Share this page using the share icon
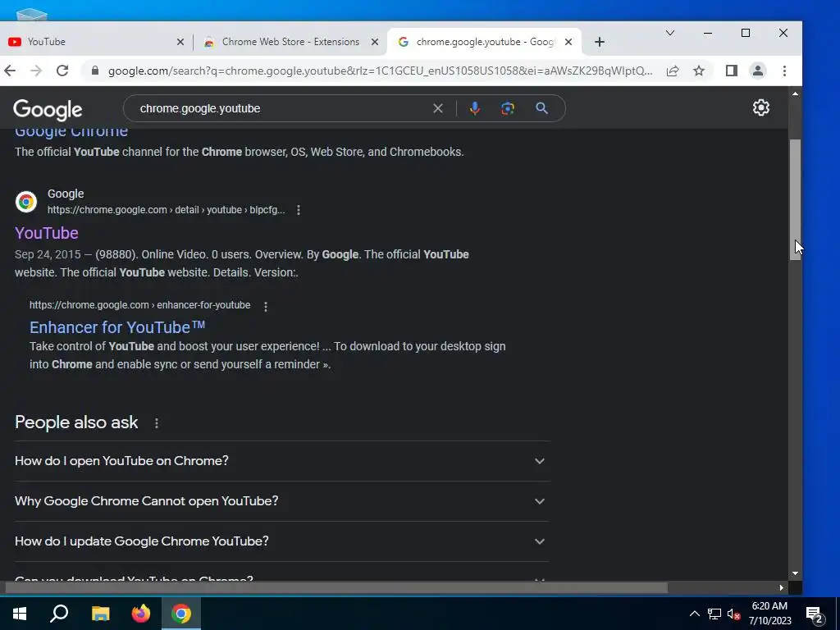This screenshot has width=840, height=630. (673, 71)
